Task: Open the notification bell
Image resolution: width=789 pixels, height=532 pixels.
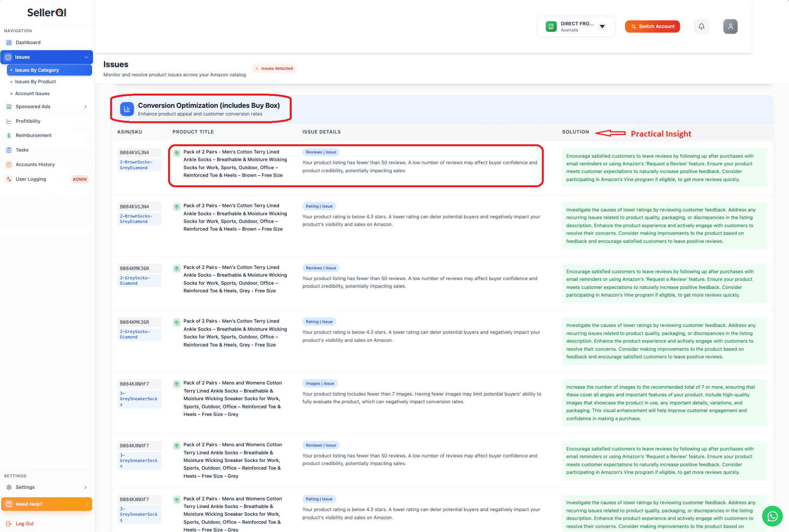Action: click(702, 26)
